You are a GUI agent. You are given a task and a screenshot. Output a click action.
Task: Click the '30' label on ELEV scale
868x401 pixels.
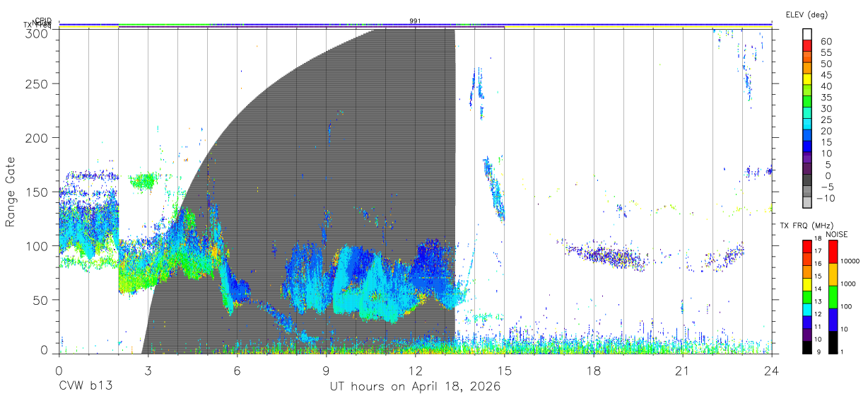pos(826,108)
